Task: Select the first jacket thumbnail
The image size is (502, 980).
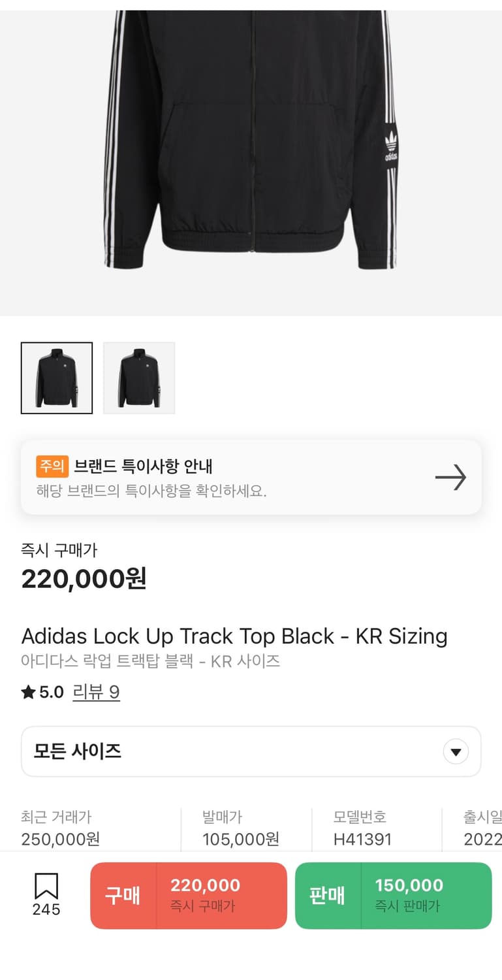Action: tap(57, 378)
